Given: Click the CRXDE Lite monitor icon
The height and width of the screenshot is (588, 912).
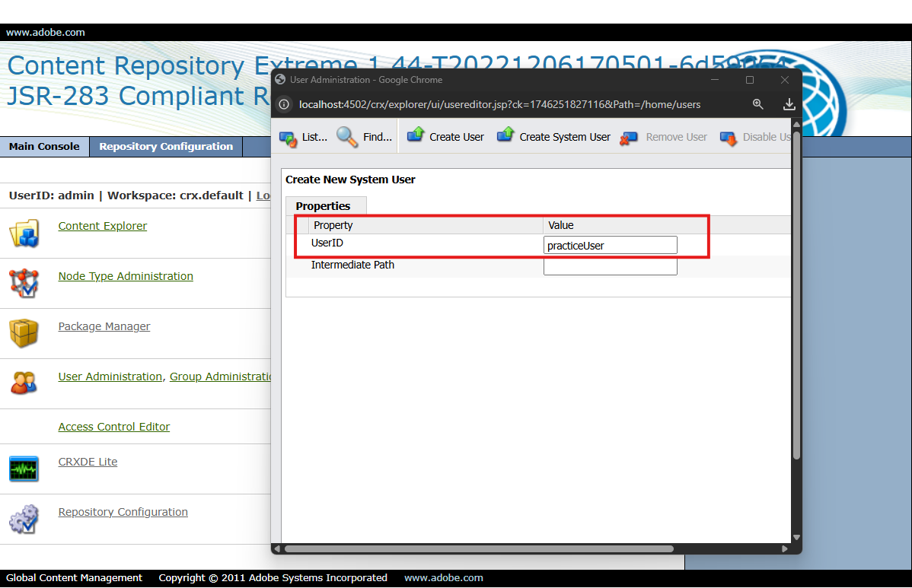Looking at the screenshot, I should [24, 469].
